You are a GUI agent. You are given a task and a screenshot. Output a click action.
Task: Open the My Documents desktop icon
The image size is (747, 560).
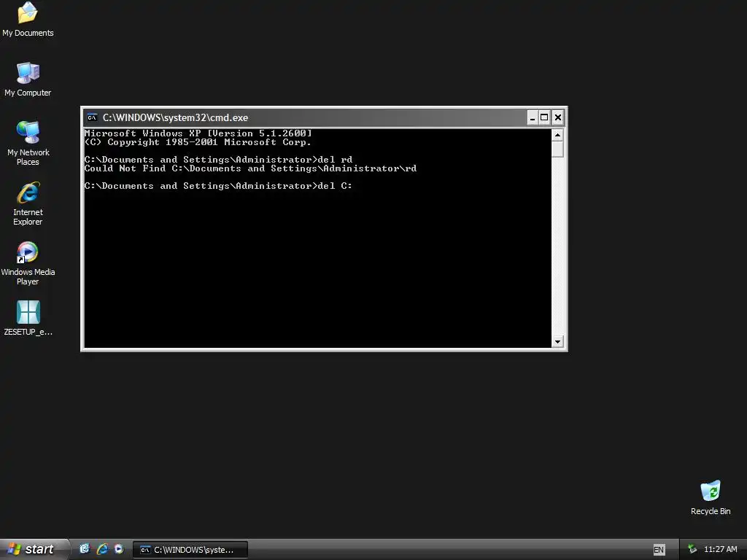[28, 19]
